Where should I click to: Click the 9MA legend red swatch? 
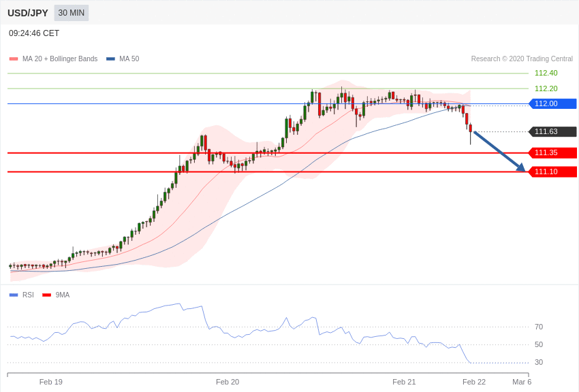coord(47,295)
